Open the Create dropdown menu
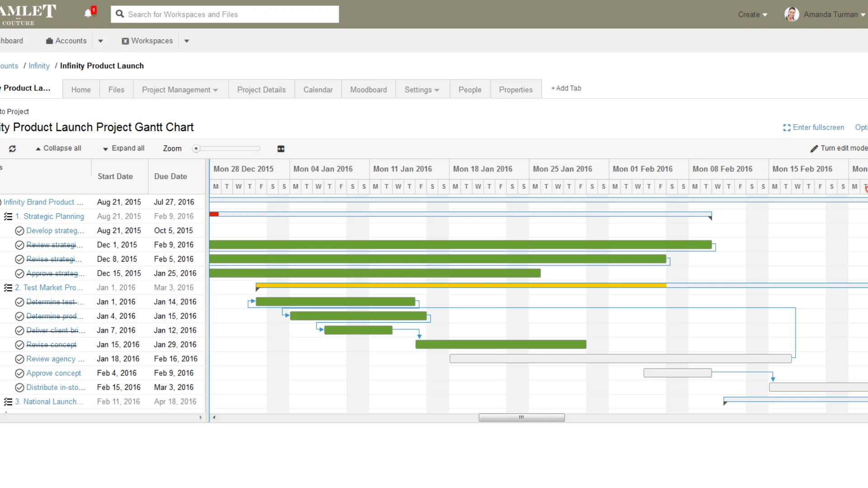 click(753, 14)
